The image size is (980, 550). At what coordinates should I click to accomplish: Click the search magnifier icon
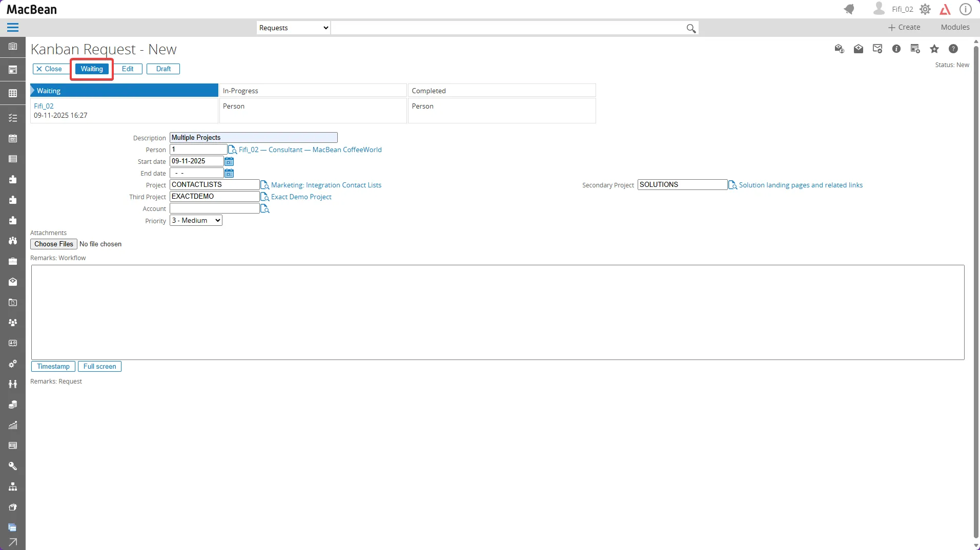point(691,28)
